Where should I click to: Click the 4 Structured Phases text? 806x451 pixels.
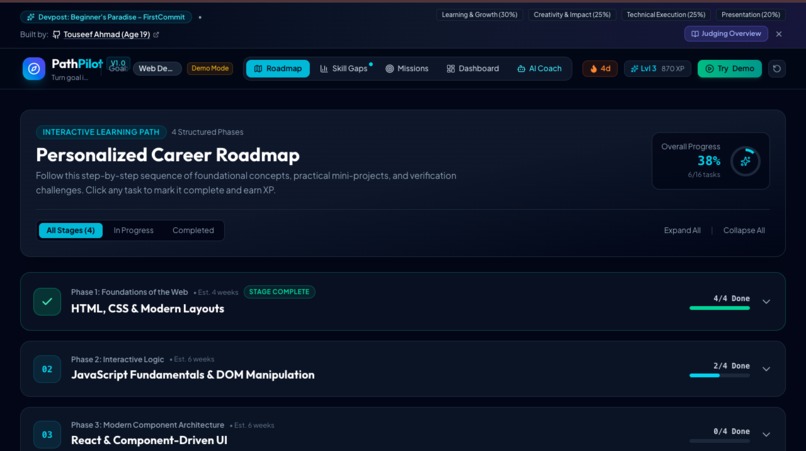[208, 132]
